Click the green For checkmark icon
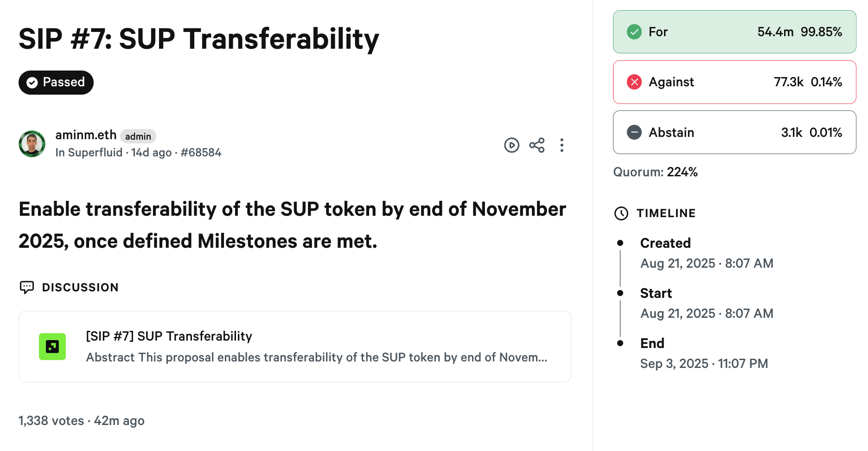 pos(634,32)
